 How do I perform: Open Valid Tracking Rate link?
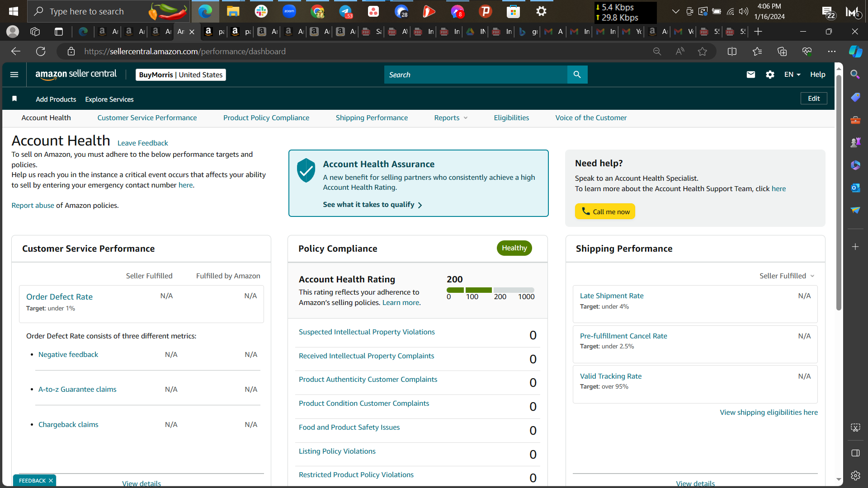pyautogui.click(x=611, y=376)
